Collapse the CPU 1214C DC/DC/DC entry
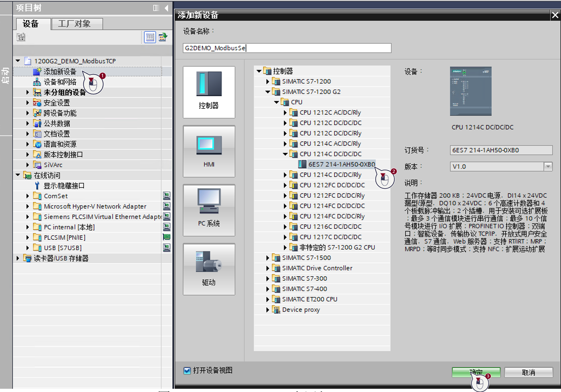Image resolution: width=561 pixels, height=392 pixels. pos(285,154)
